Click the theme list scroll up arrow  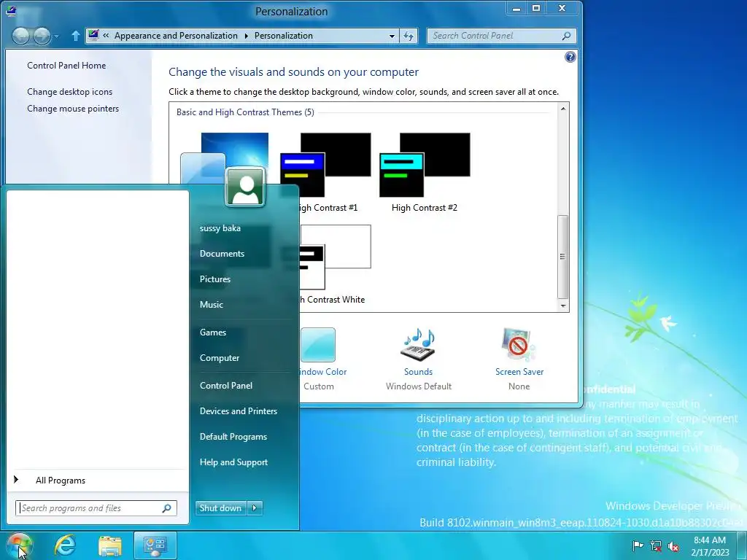tap(563, 109)
